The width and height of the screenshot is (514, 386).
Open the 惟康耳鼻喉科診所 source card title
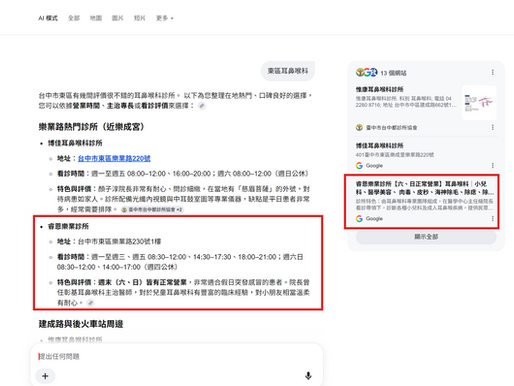[380, 89]
